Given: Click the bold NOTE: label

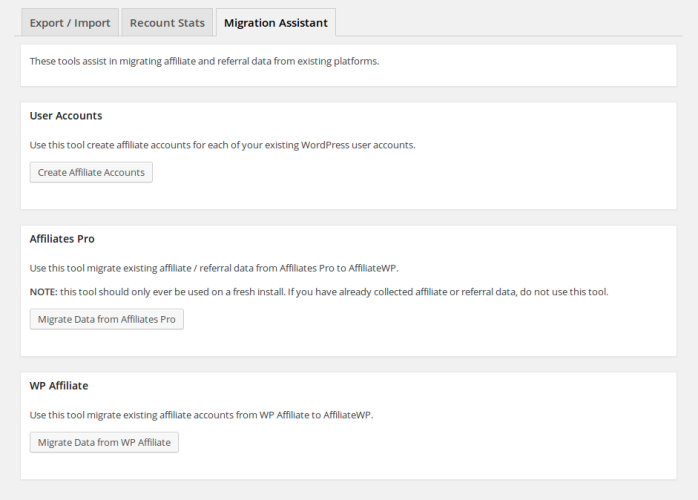Looking at the screenshot, I should pyautogui.click(x=44, y=292).
